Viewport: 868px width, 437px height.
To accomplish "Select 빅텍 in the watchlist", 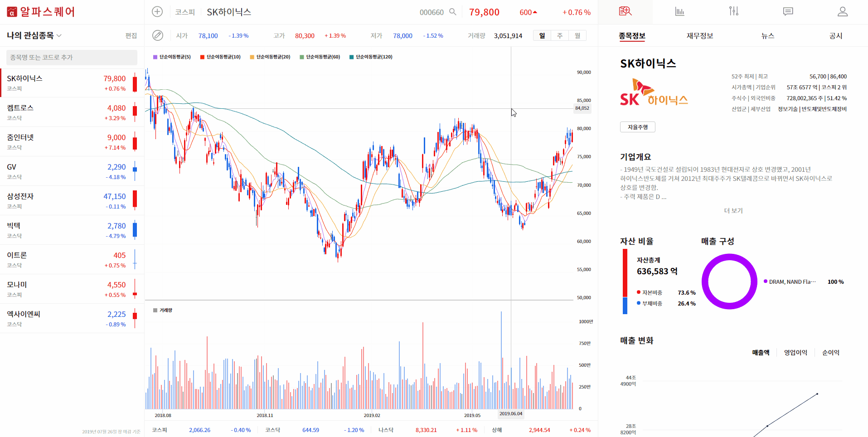I will coord(72,230).
